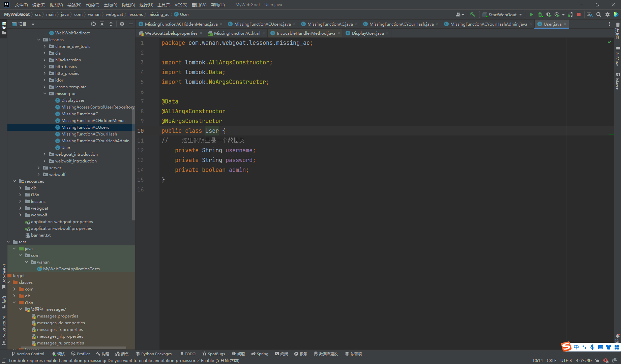Open Profiler tool window
Viewport: 621px width, 364px height.
[x=80, y=354]
